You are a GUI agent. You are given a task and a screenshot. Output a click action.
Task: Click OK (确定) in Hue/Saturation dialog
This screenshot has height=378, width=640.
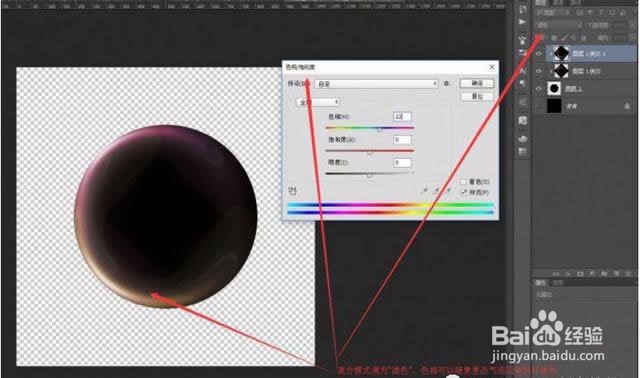click(477, 83)
